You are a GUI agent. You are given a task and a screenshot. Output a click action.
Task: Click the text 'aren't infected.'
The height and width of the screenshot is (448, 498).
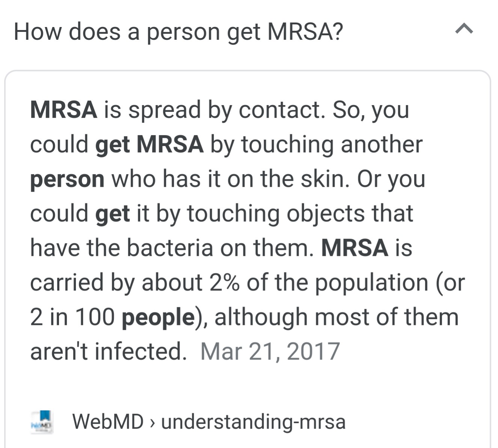(109, 352)
